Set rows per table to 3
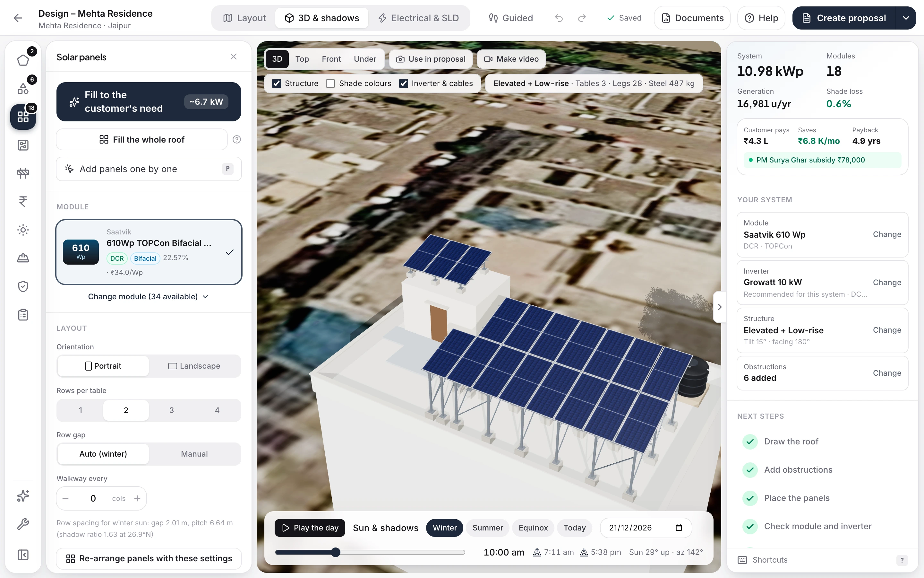This screenshot has height=578, width=924. click(171, 410)
